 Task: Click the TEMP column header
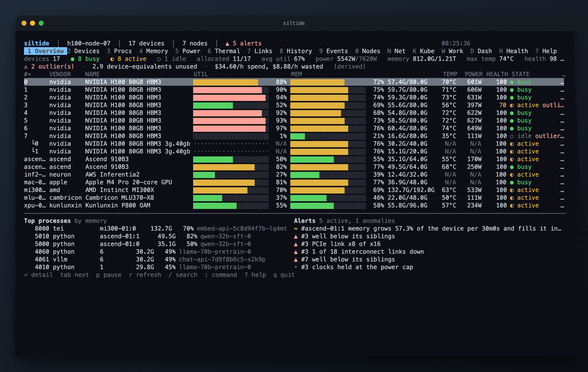[x=450, y=74]
